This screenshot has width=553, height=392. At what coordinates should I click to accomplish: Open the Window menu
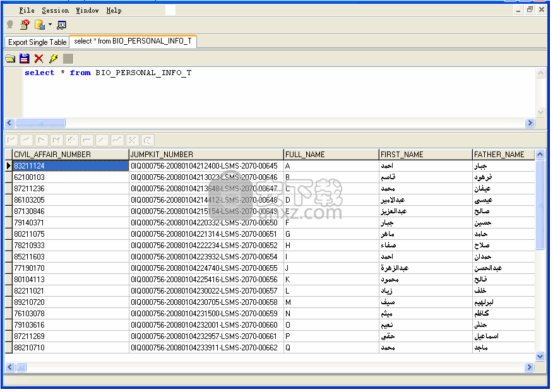click(x=88, y=11)
